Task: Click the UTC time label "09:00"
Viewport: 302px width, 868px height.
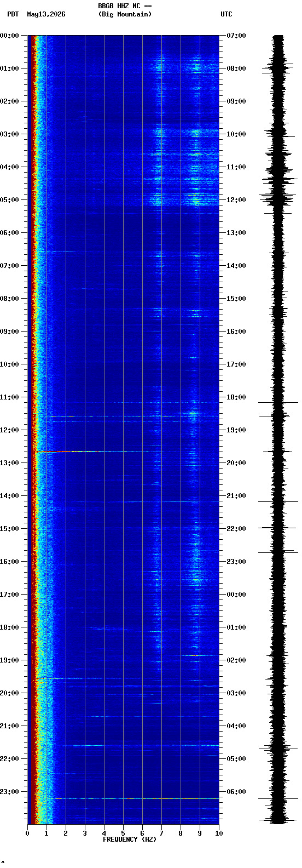Action: pos(236,101)
